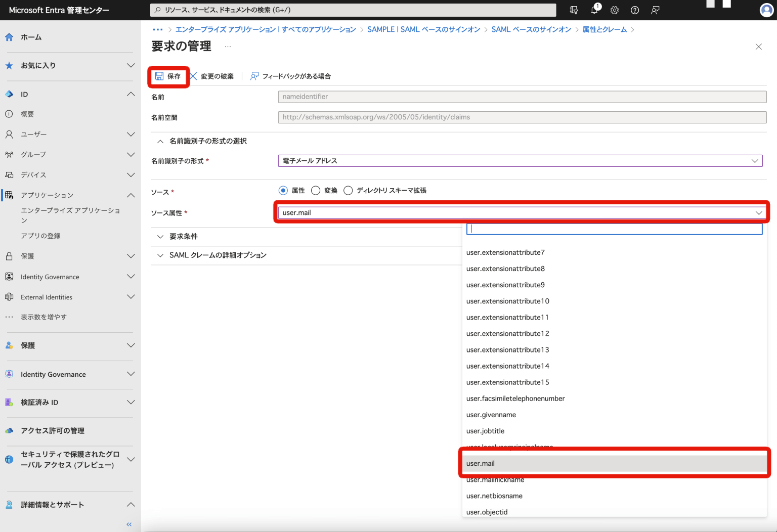Screen dimensions: 777x532
Task: Open エンタープライズ アプリケーション menu item
Action: 70,215
